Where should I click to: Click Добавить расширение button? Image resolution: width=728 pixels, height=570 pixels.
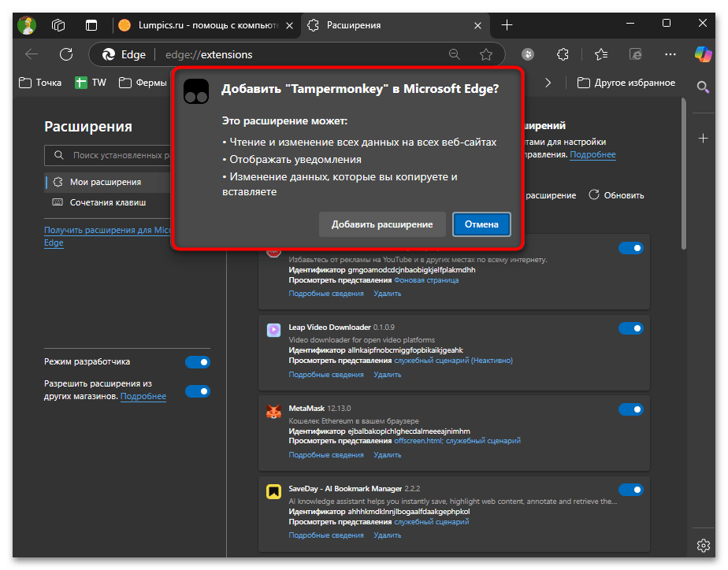pos(382,224)
